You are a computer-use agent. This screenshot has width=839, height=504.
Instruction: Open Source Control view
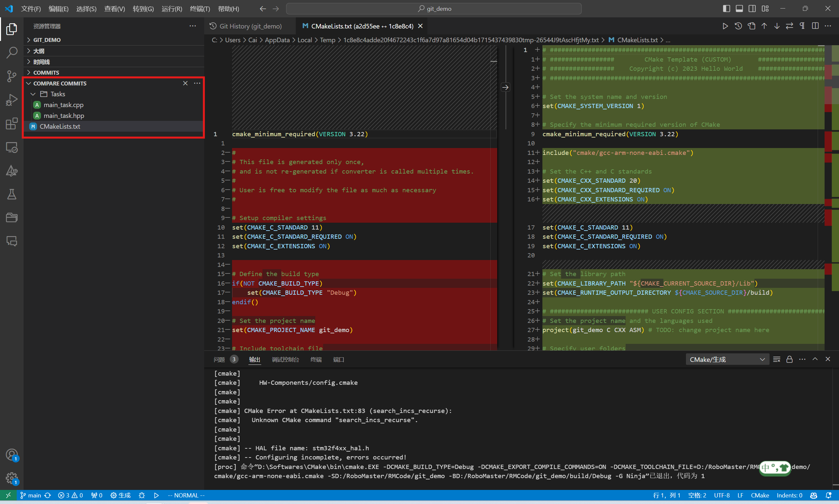11,76
